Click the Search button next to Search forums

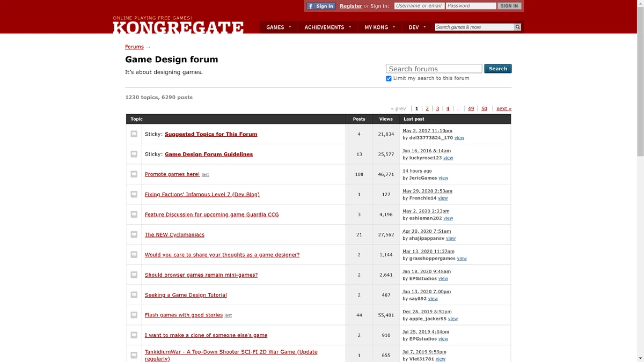(497, 68)
